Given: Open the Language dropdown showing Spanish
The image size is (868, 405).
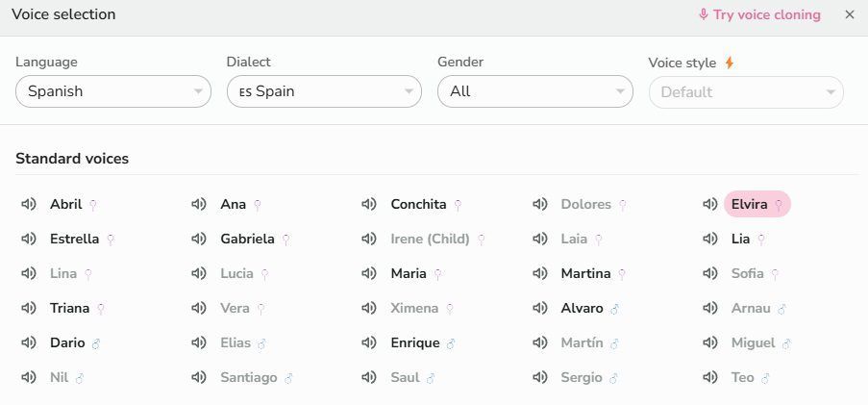Looking at the screenshot, I should 113,91.
